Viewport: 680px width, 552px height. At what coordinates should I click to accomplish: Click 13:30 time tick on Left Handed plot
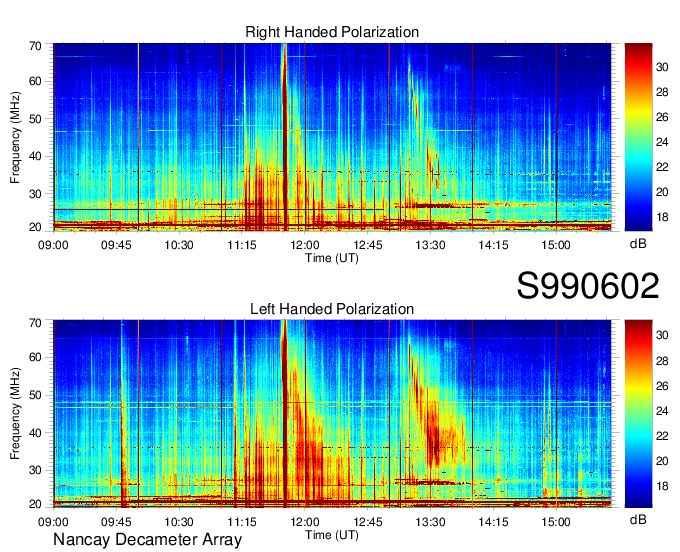(430, 522)
